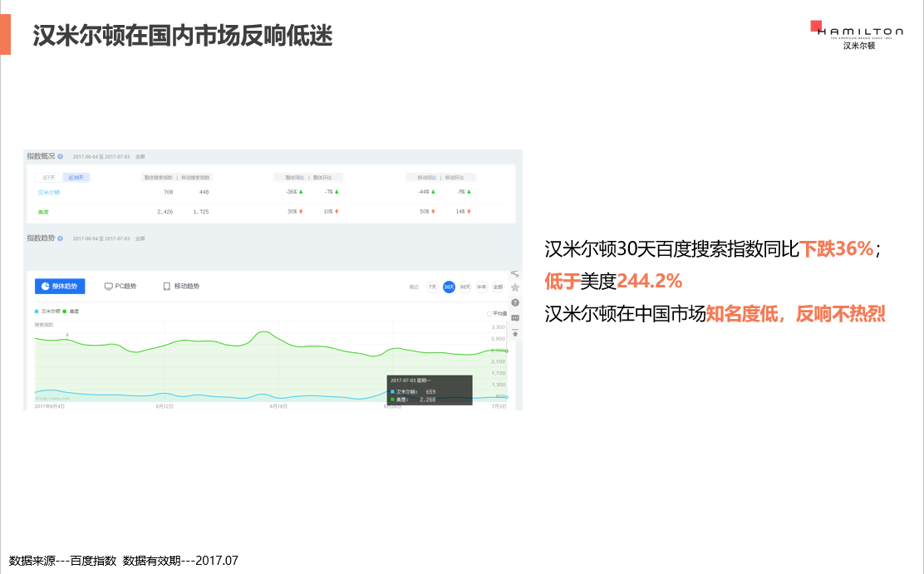The height and width of the screenshot is (574, 924).
Task: Click the blue square in chart tooltip
Action: (392, 392)
